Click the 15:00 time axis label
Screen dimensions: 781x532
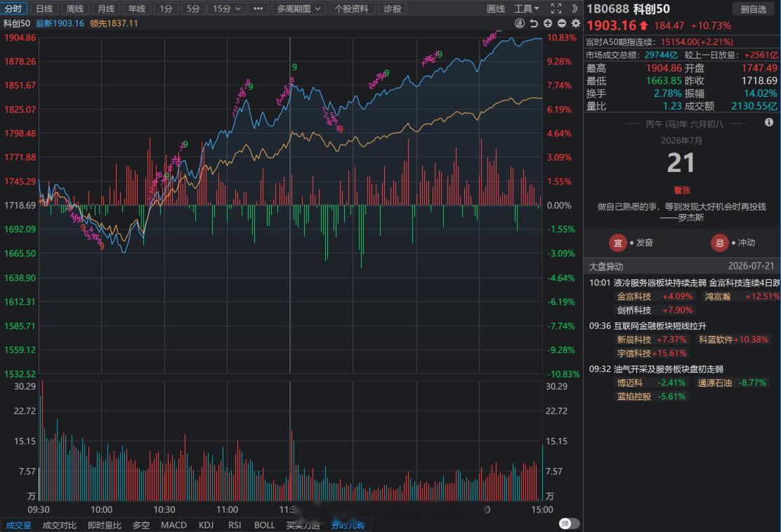pyautogui.click(x=542, y=510)
